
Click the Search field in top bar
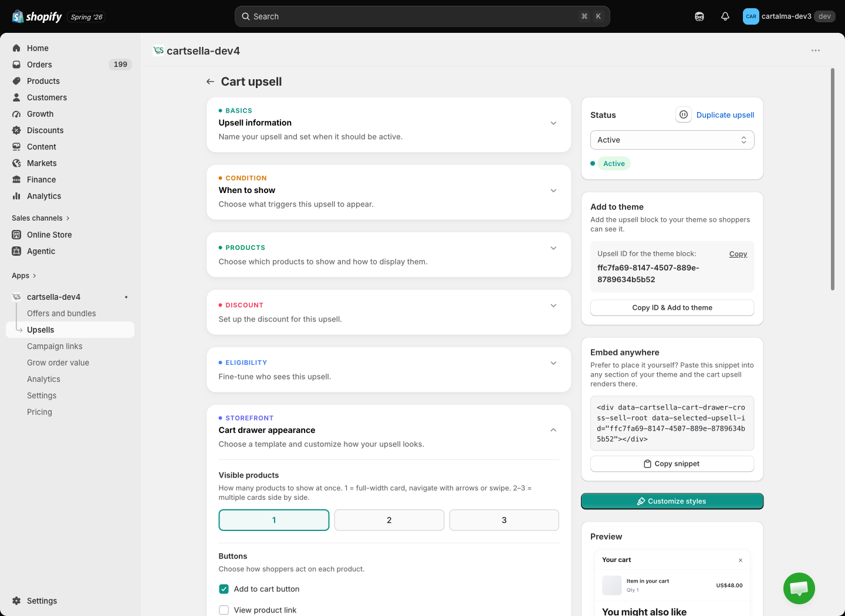click(422, 16)
